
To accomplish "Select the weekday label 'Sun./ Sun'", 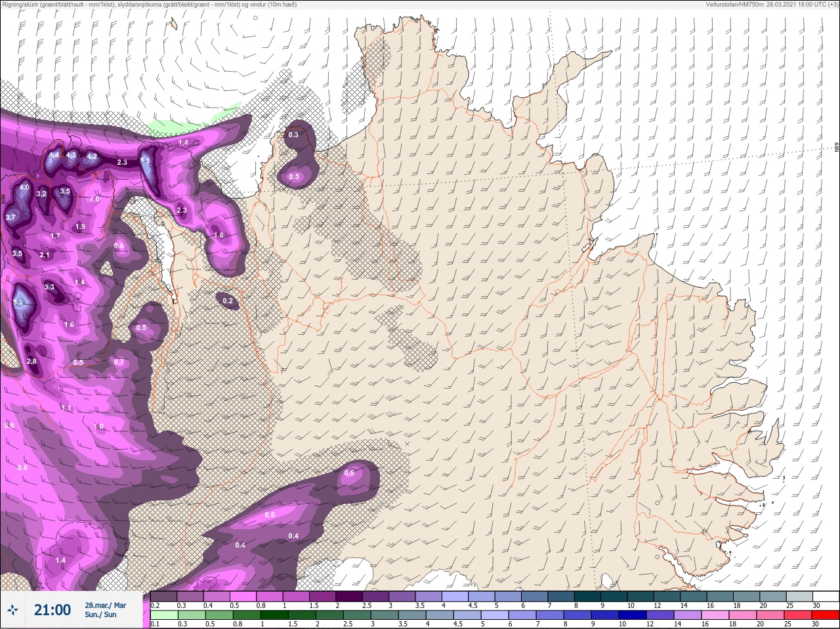I will 100,615.
